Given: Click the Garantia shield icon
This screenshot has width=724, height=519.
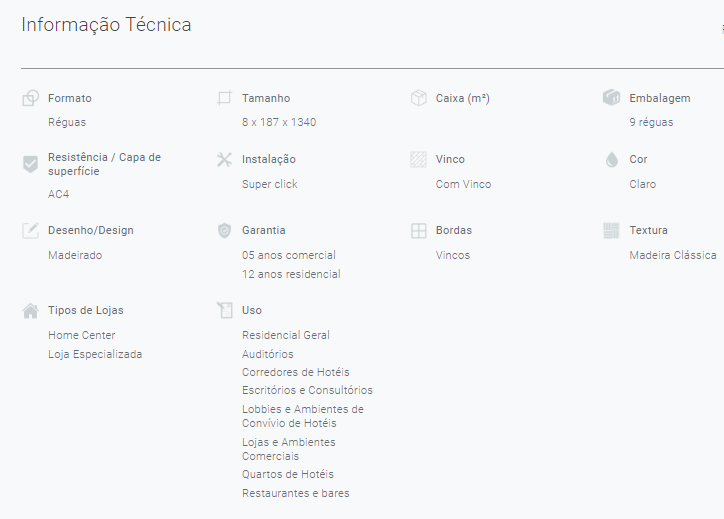Looking at the screenshot, I should tap(224, 230).
